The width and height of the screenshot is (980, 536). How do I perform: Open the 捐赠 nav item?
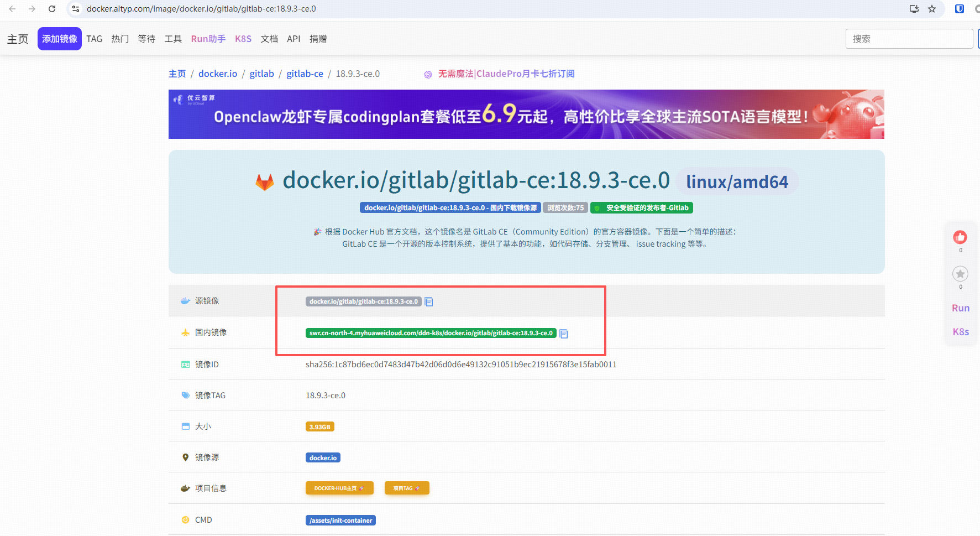pos(318,39)
